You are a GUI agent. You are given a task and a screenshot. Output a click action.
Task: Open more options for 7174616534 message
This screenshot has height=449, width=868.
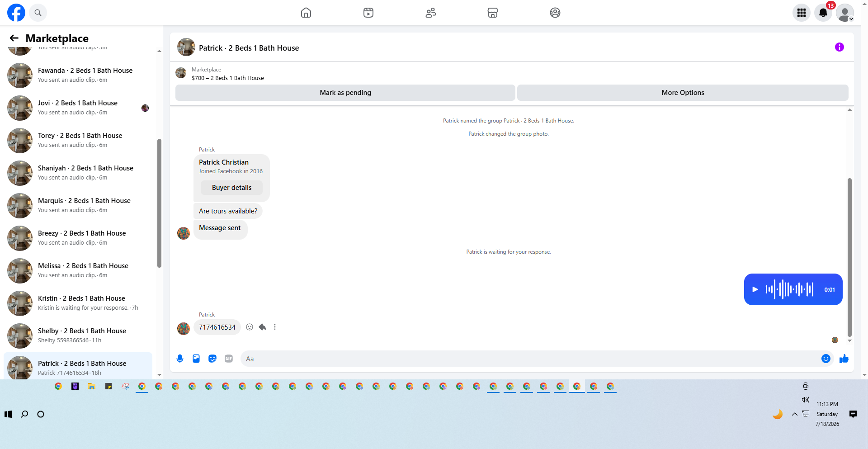coord(275,327)
